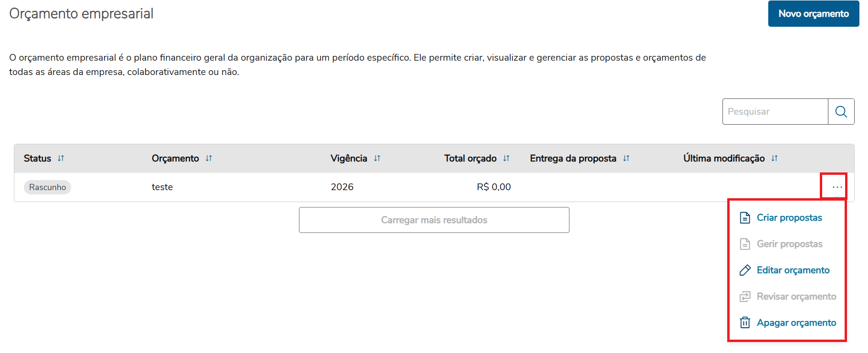Sort table by Total orçado column

pyautogui.click(x=506, y=158)
